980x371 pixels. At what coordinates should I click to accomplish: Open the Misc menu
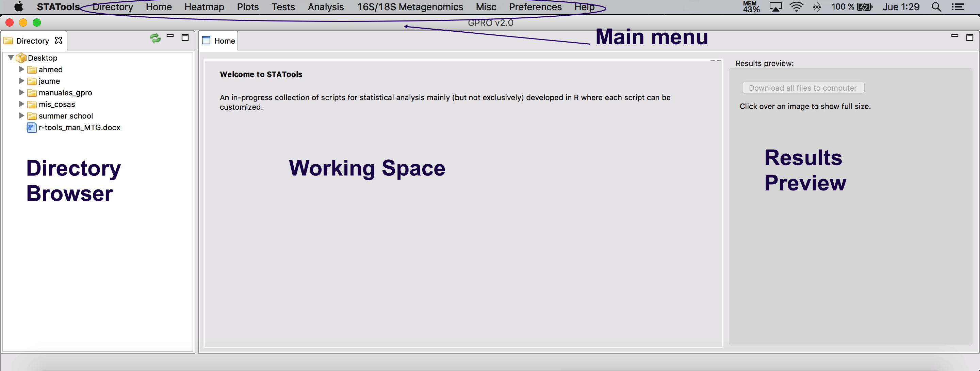pos(486,7)
